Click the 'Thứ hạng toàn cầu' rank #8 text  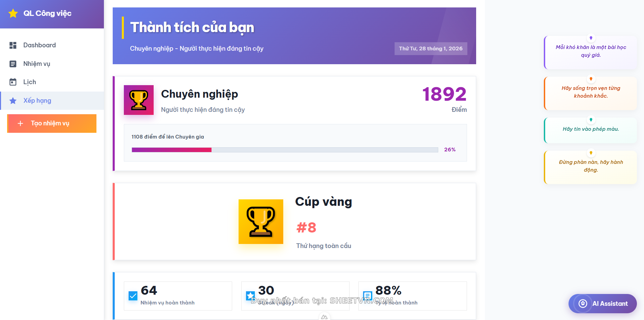pyautogui.click(x=324, y=246)
